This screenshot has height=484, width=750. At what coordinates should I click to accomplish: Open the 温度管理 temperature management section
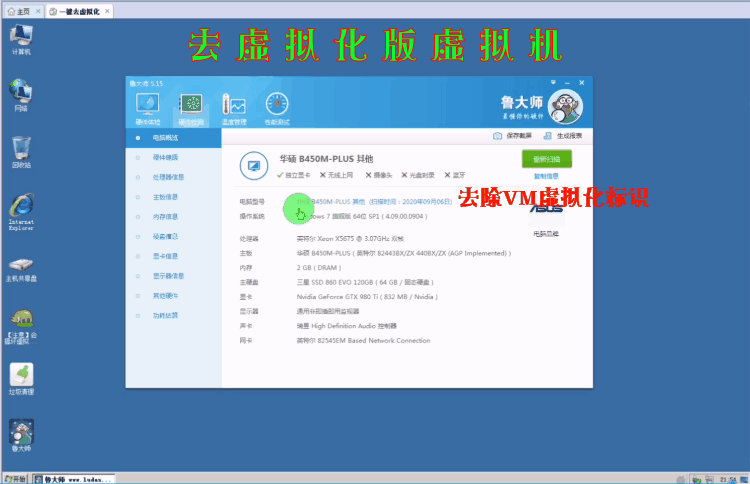click(234, 109)
